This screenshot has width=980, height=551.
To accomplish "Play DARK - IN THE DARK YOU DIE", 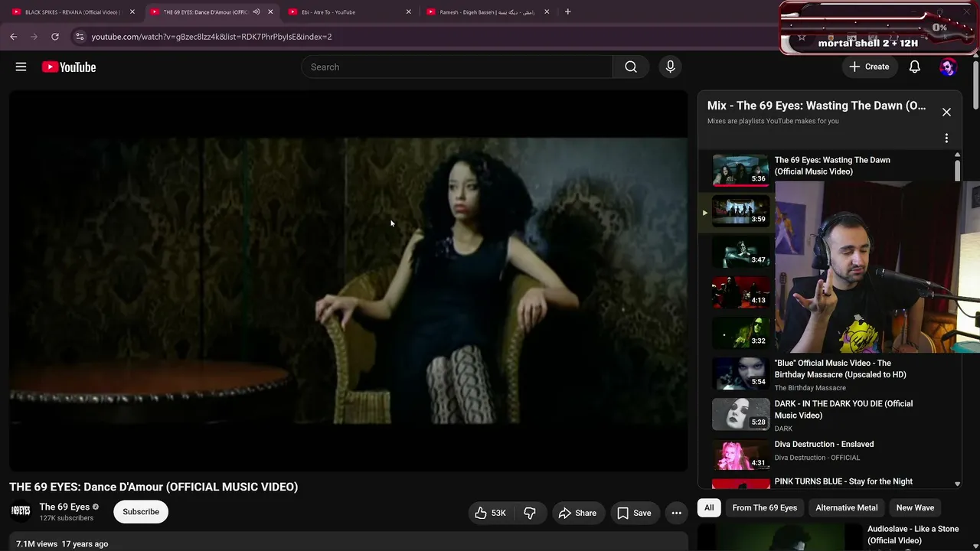I will 831,414.
